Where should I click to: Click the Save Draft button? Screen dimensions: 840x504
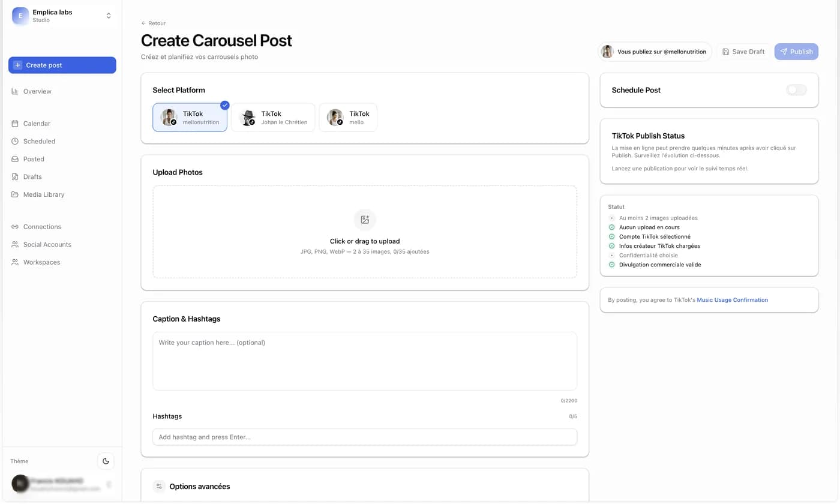click(x=743, y=52)
